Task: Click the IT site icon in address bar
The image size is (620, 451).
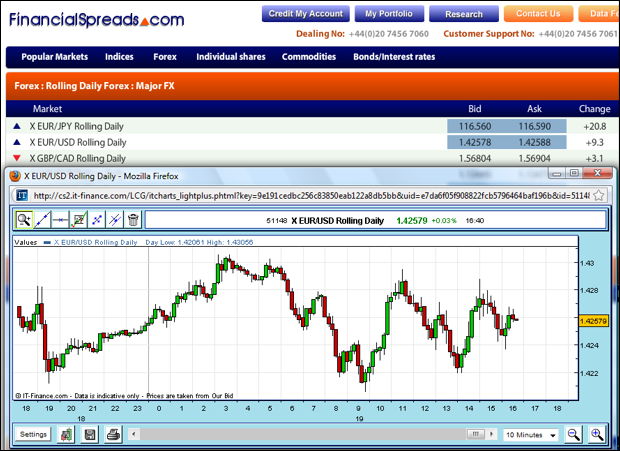Action: [x=22, y=195]
